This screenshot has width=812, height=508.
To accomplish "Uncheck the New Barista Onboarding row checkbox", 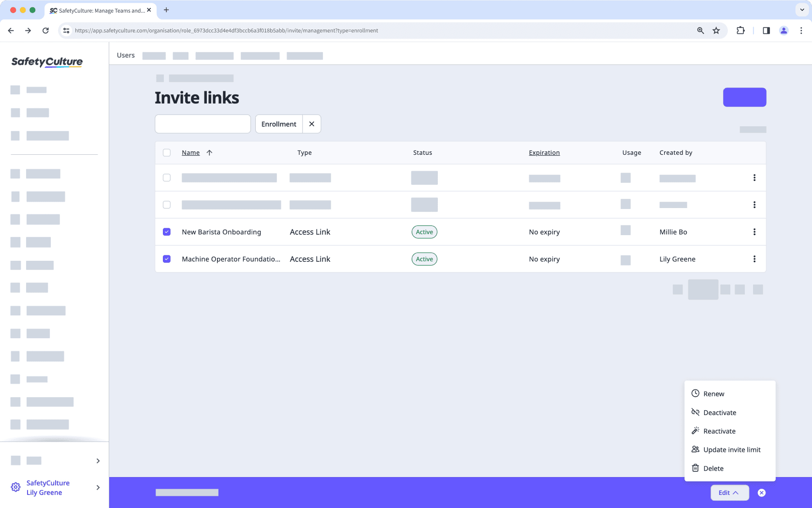I will [167, 232].
